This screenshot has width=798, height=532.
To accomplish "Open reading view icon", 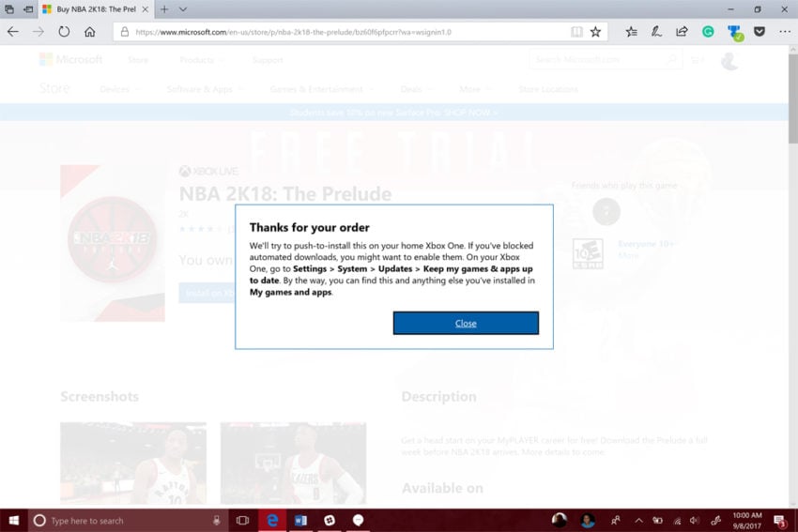I will [576, 32].
